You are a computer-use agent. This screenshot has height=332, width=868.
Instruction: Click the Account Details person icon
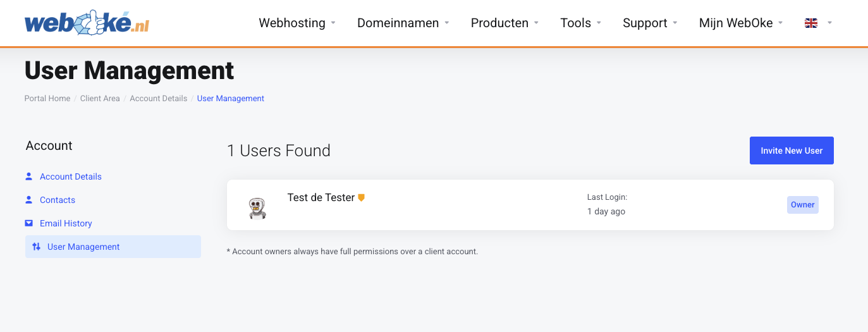pos(29,176)
